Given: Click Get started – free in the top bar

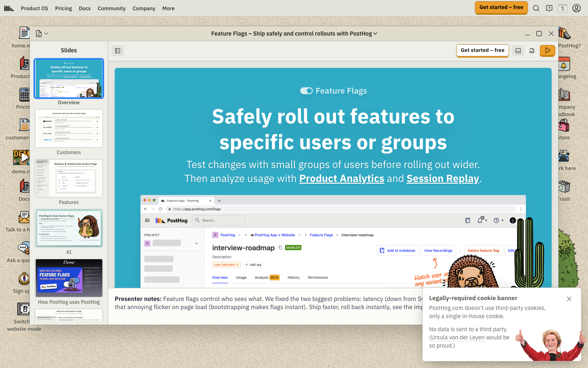Looking at the screenshot, I should pos(501,7).
